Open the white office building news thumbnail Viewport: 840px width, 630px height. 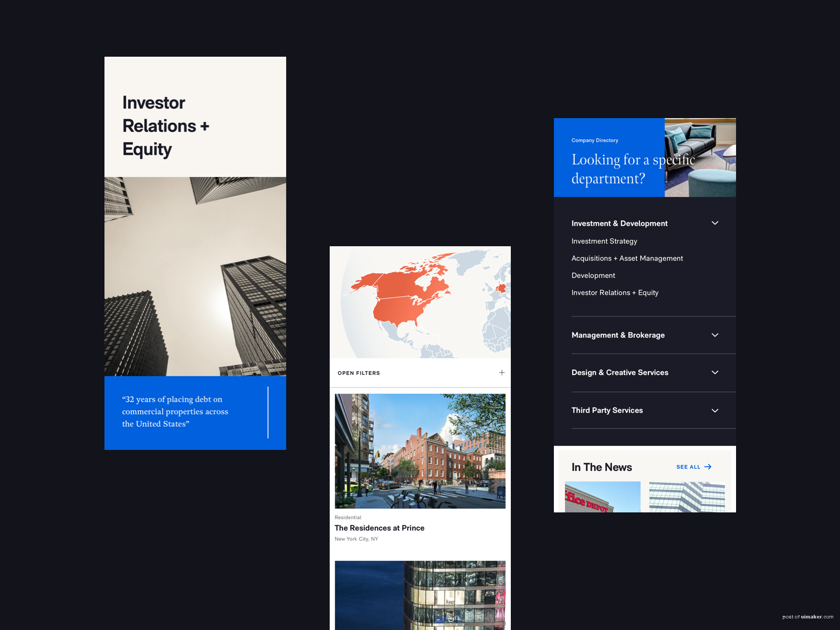pyautogui.click(x=687, y=497)
